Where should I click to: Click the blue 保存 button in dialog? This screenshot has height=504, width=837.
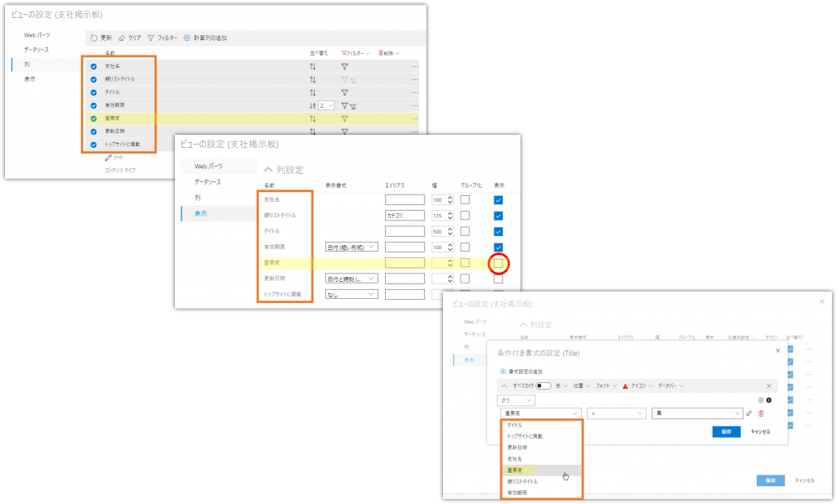tap(721, 431)
